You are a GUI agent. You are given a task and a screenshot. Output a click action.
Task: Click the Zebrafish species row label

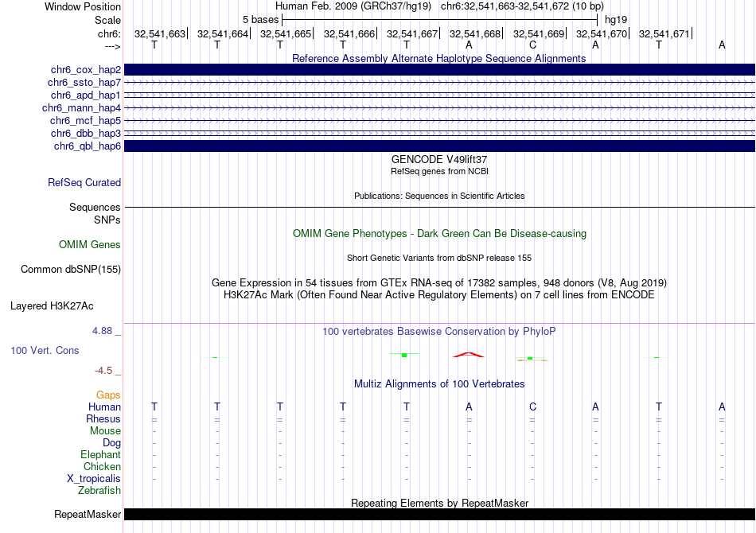99,491
